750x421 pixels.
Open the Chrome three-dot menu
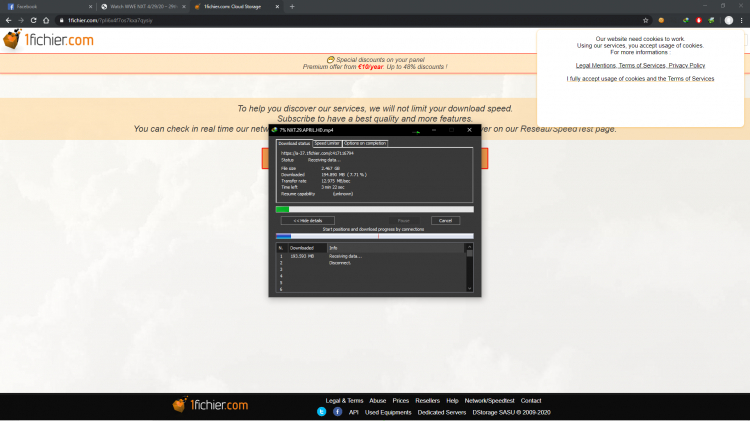741,20
